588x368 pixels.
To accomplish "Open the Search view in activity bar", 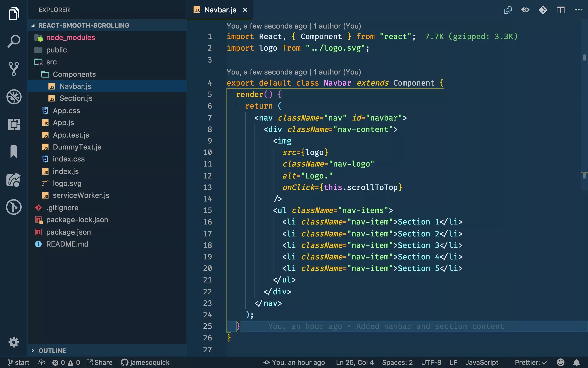I will (14, 41).
